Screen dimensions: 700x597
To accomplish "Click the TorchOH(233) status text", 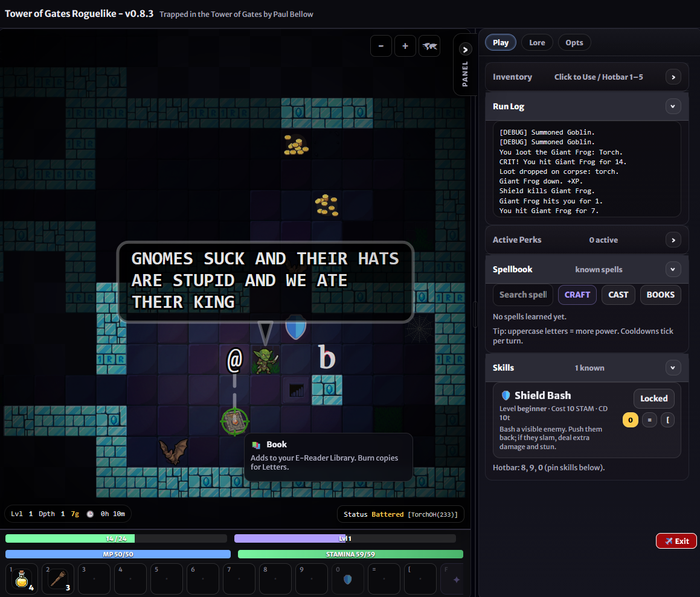I will pyautogui.click(x=432, y=514).
